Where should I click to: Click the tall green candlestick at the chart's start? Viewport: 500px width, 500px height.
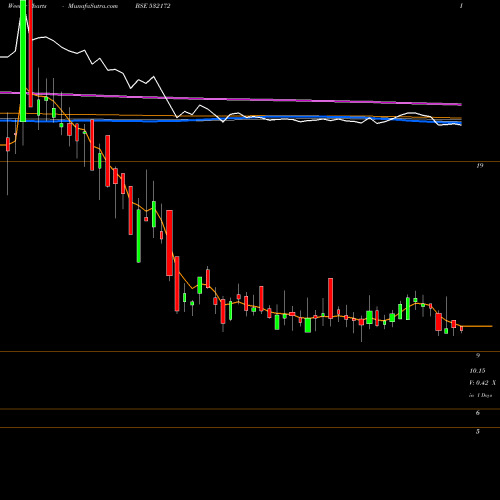(23, 61)
